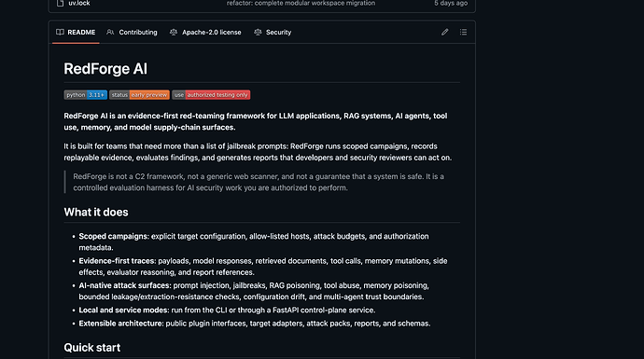Click the 'Extensible architecture' bullet text

coord(255,324)
